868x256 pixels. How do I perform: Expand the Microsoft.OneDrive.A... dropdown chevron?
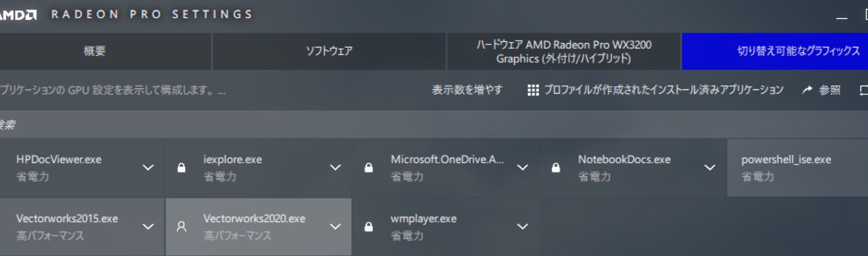point(523,167)
